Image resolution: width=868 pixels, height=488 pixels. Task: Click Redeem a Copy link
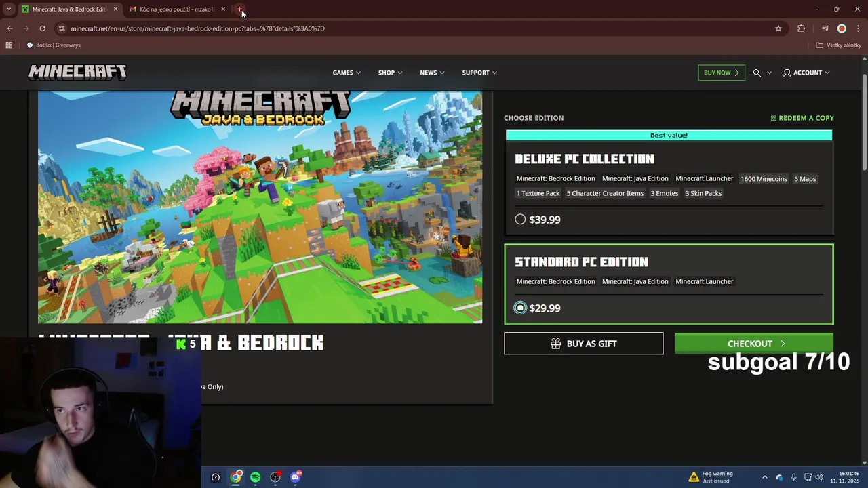coord(802,118)
